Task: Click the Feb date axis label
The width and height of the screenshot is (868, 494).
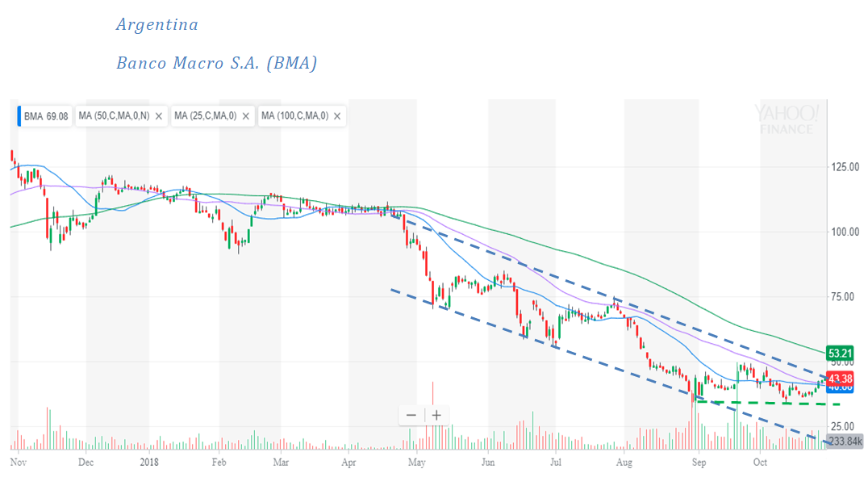Action: pyautogui.click(x=219, y=462)
